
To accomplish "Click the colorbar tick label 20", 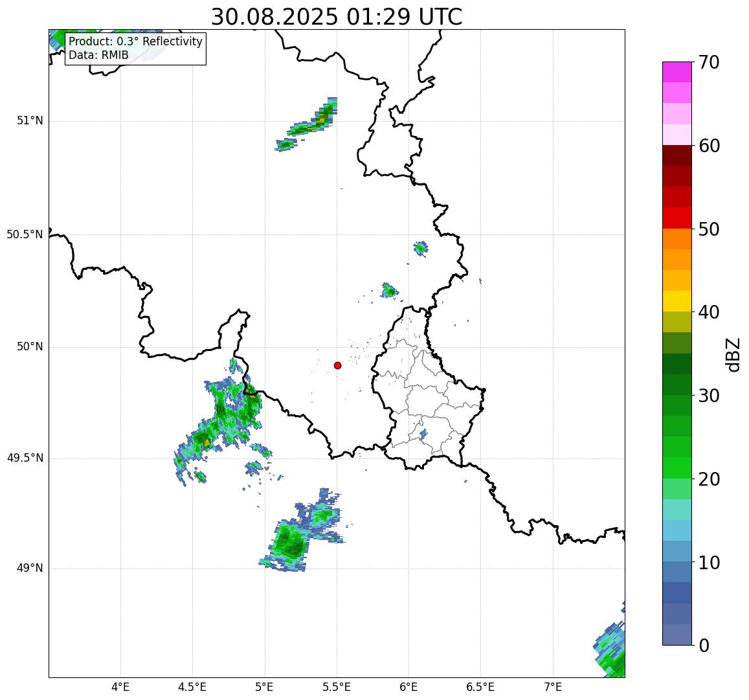I will coord(708,479).
